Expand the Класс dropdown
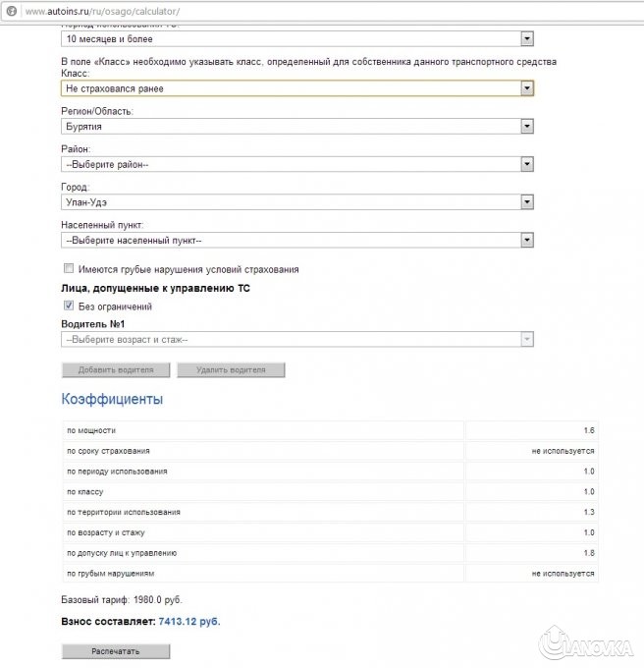The height and width of the screenshot is (668, 644). coord(527,88)
